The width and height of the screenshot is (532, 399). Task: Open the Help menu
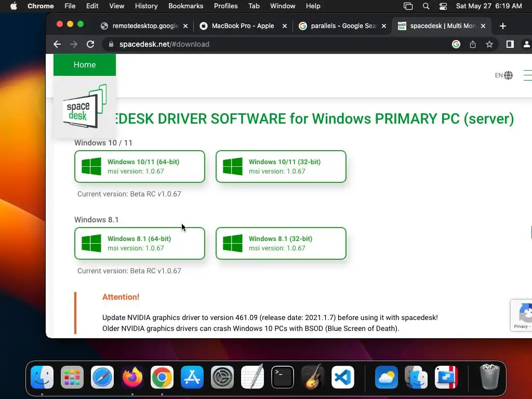[313, 6]
